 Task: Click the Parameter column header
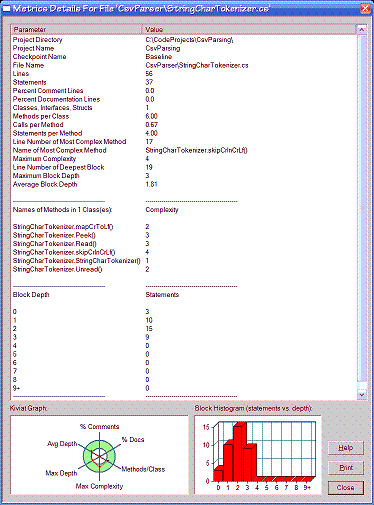(76, 30)
